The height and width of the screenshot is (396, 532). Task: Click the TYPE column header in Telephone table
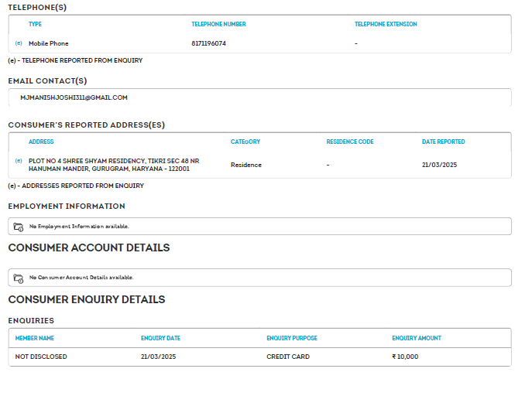pos(35,24)
